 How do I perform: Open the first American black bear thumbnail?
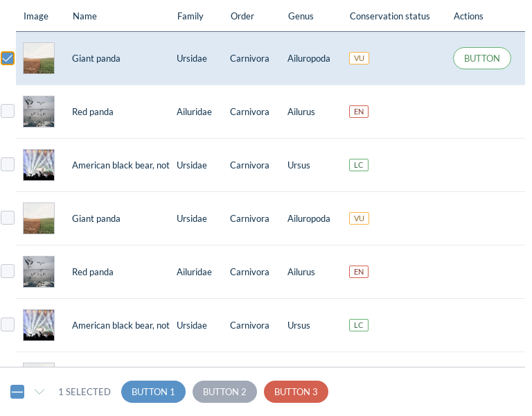coord(39,165)
